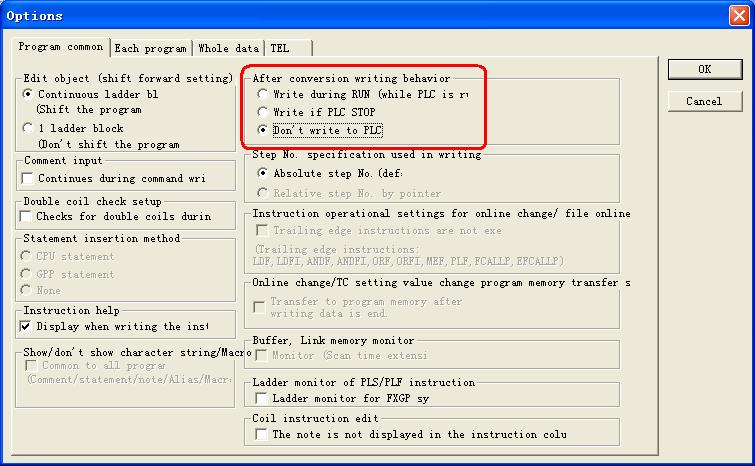The width and height of the screenshot is (755, 466).
Task: Click the Cancel button
Action: (704, 101)
